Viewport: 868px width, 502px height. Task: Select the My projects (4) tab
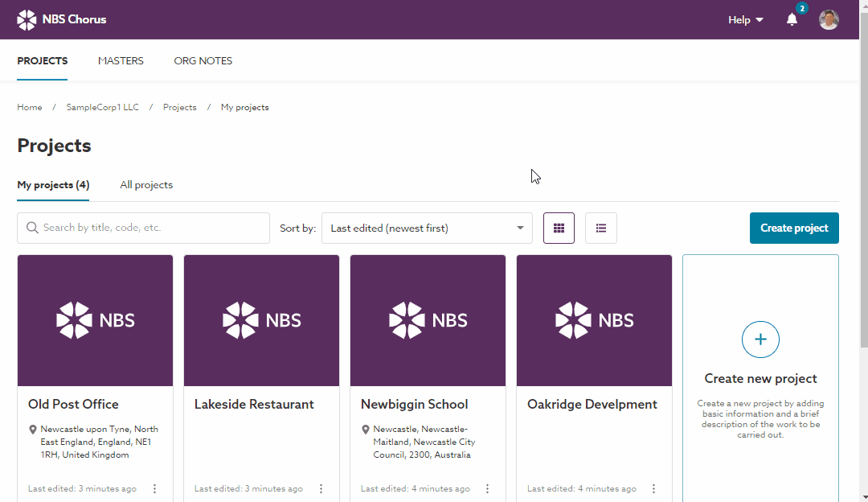(x=53, y=185)
